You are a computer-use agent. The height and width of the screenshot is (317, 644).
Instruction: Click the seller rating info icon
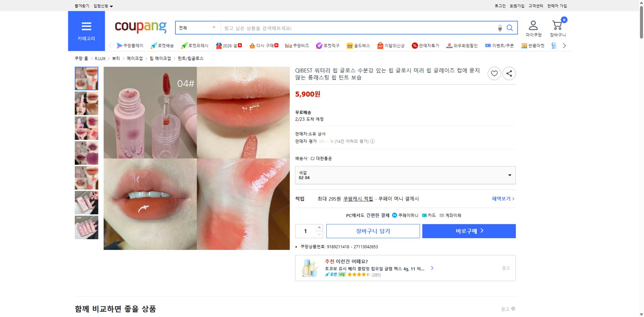(372, 141)
